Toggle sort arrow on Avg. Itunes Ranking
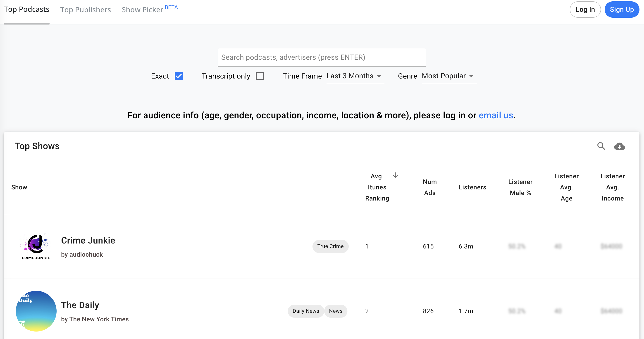Image resolution: width=644 pixels, height=339 pixels. click(x=395, y=175)
